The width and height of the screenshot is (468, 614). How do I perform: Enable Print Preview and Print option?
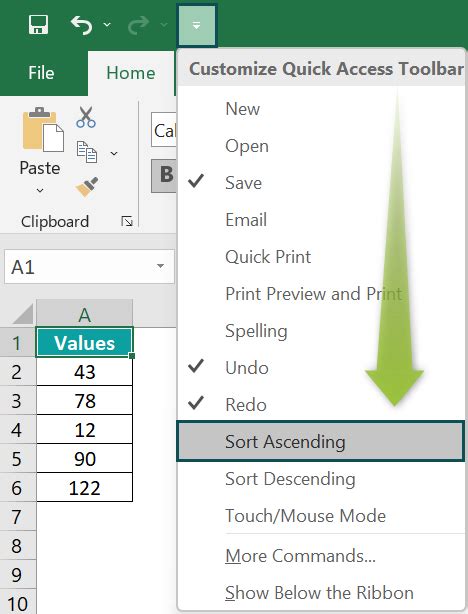(x=321, y=294)
